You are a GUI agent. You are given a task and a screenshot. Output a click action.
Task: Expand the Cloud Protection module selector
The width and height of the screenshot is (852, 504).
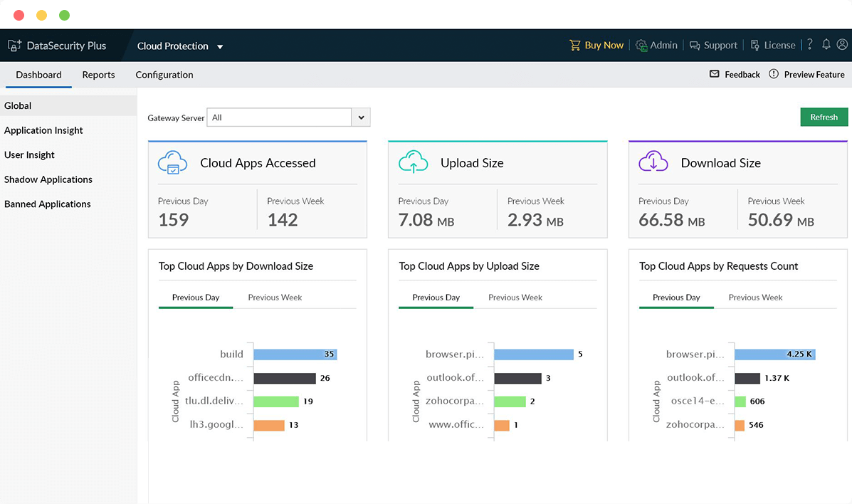[220, 45]
